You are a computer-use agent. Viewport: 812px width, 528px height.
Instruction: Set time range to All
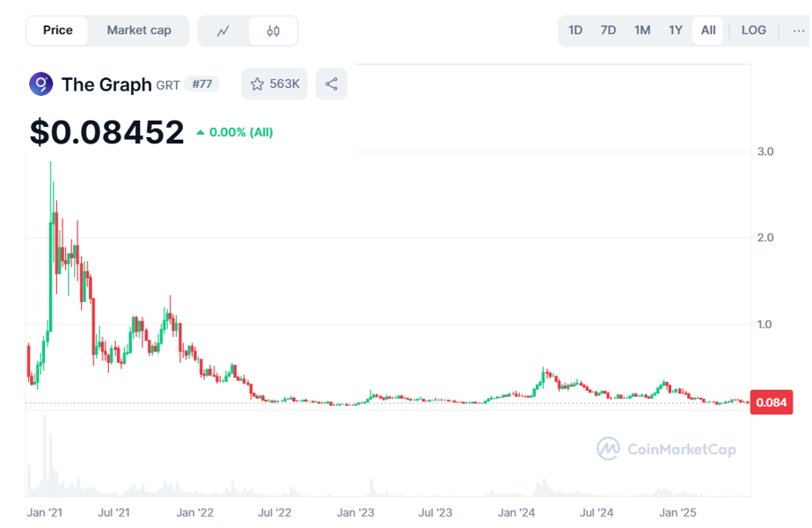pyautogui.click(x=708, y=31)
